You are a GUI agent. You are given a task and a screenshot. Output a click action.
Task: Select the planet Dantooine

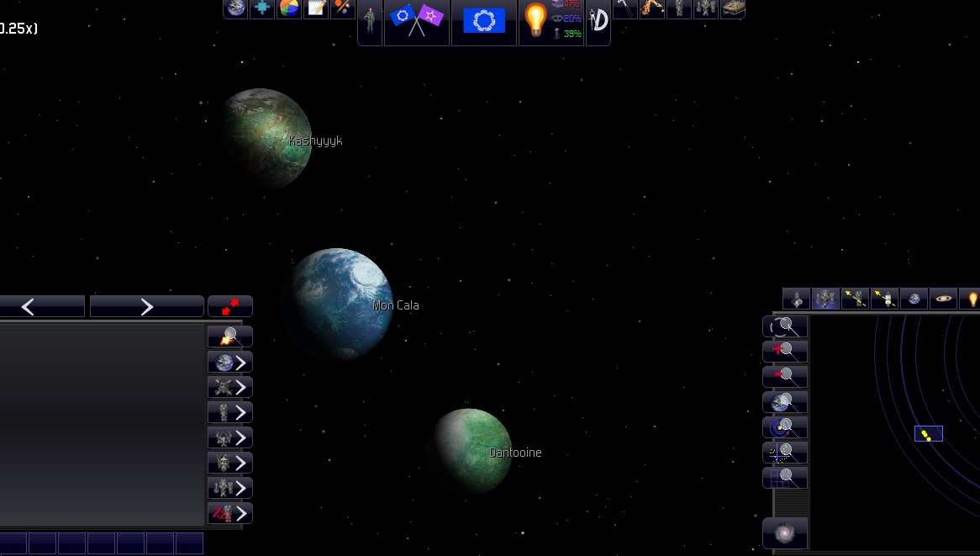click(472, 450)
